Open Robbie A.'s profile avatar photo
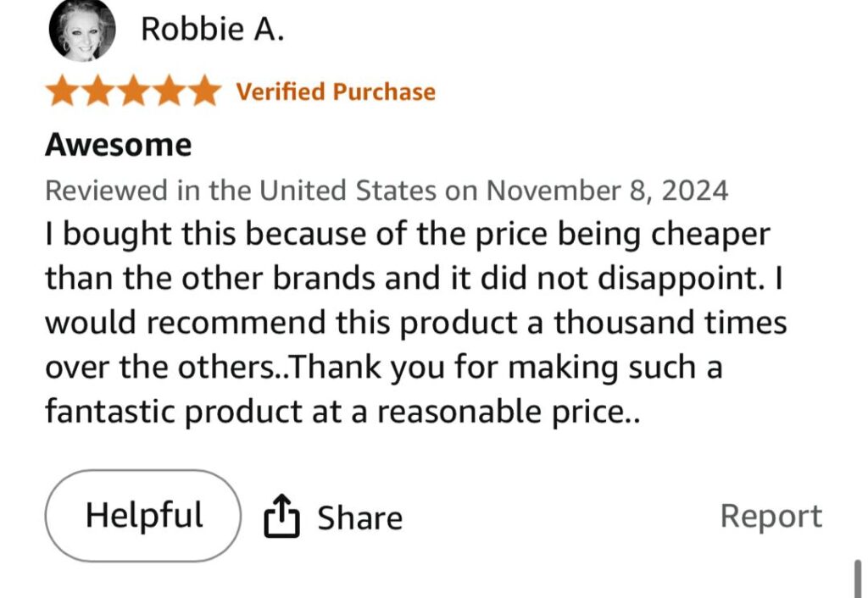Screen dimensions: 868x598 pyautogui.click(x=82, y=31)
